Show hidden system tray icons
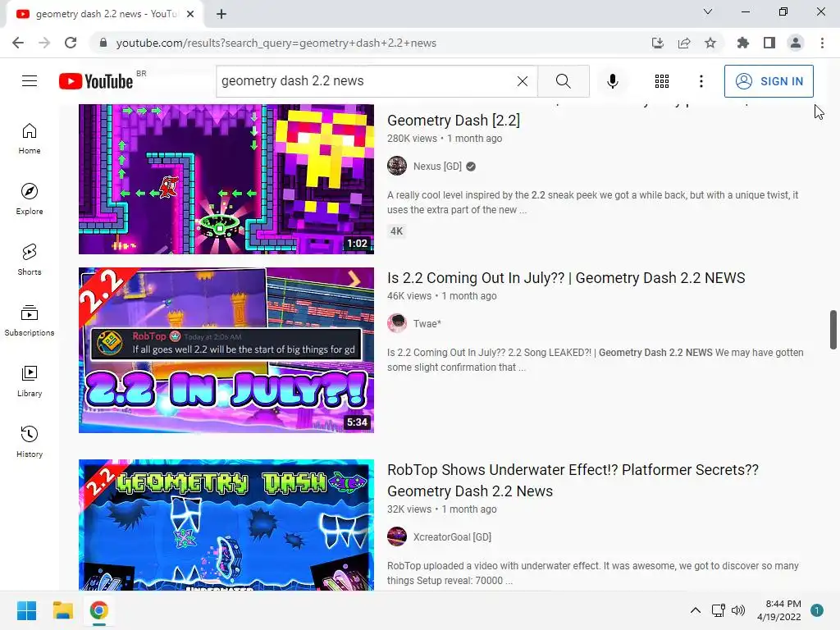The image size is (840, 630). 696,610
